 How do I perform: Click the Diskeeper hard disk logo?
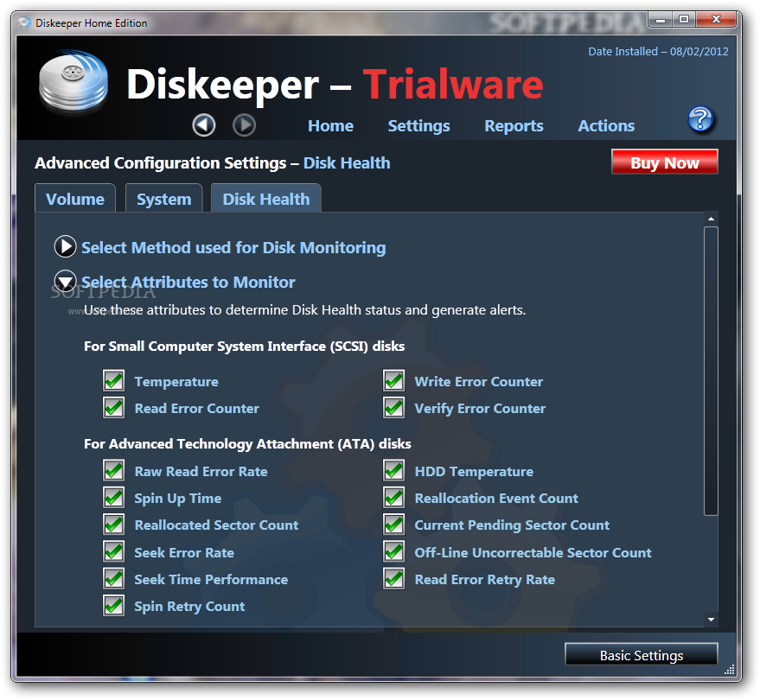pyautogui.click(x=73, y=81)
